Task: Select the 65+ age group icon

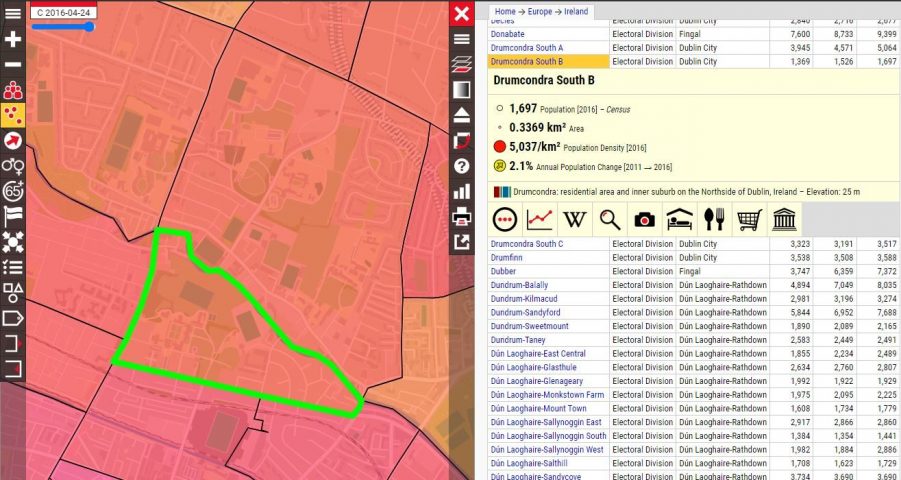Action: [13, 191]
